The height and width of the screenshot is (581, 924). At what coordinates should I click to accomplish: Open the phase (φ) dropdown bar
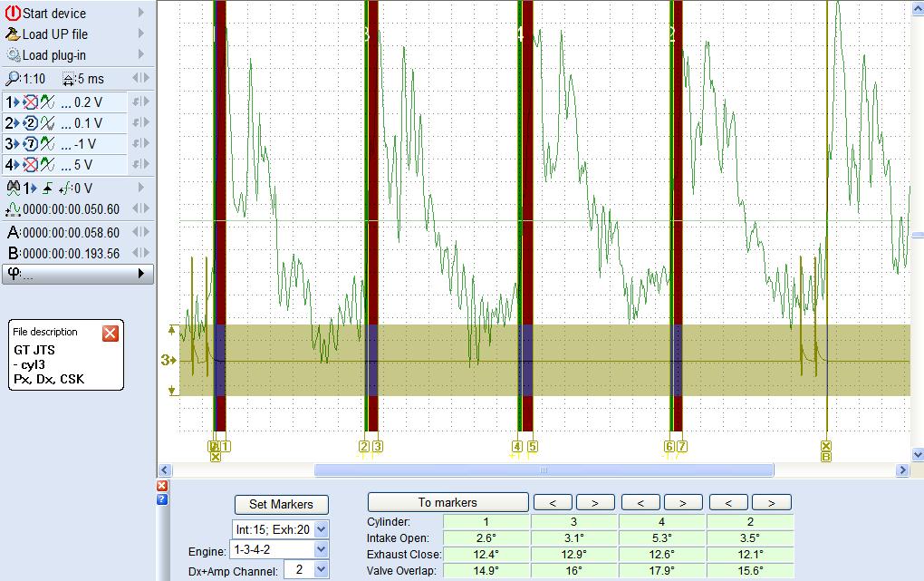(x=78, y=274)
